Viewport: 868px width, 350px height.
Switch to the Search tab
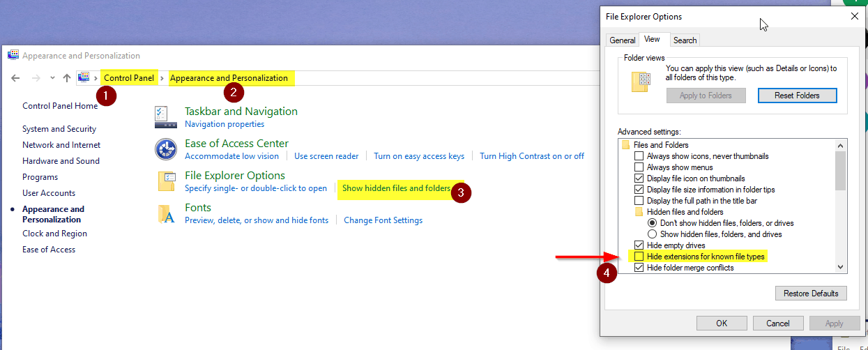685,40
